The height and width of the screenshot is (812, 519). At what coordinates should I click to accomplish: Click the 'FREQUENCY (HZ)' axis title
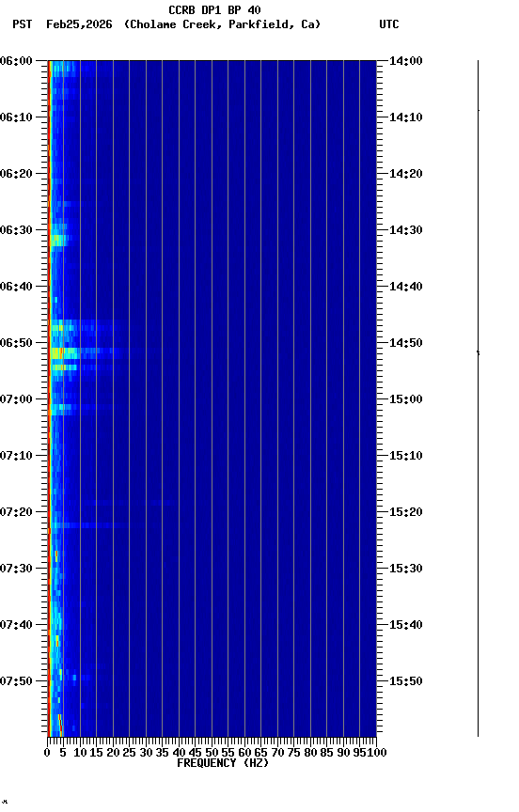[x=223, y=763]
